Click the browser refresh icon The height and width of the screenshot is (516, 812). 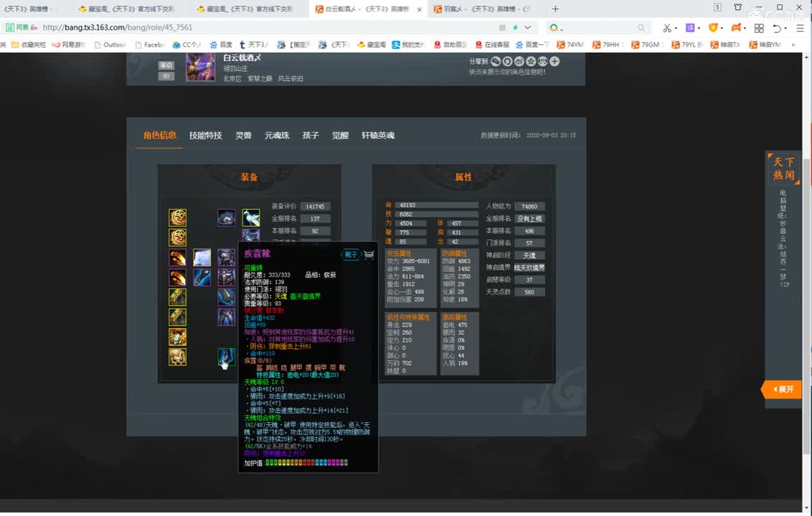(x=777, y=27)
